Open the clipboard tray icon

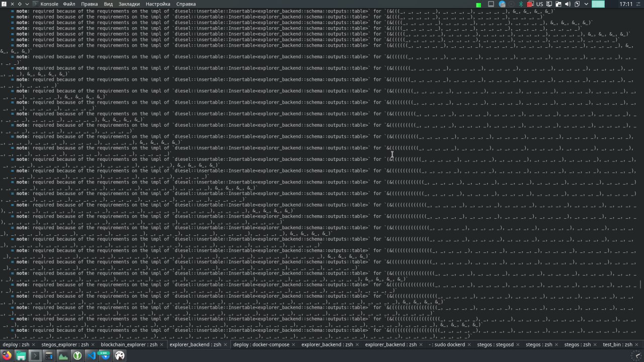pos(577,4)
